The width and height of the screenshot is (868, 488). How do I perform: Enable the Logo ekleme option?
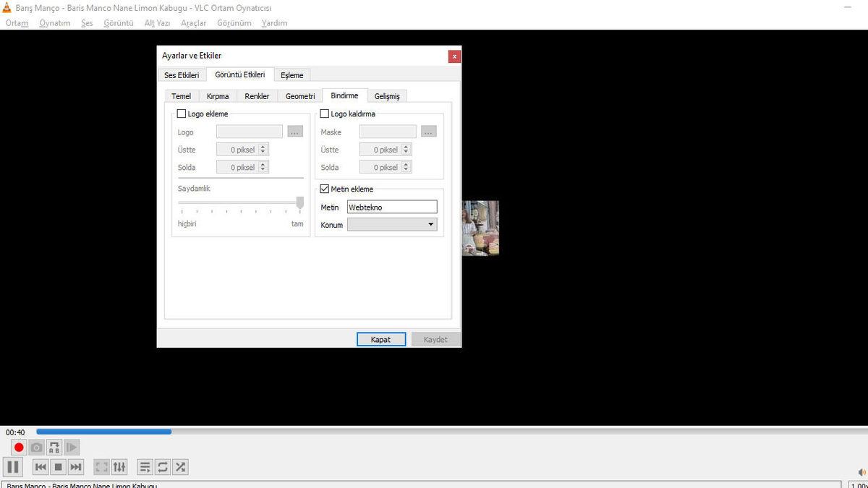[182, 114]
